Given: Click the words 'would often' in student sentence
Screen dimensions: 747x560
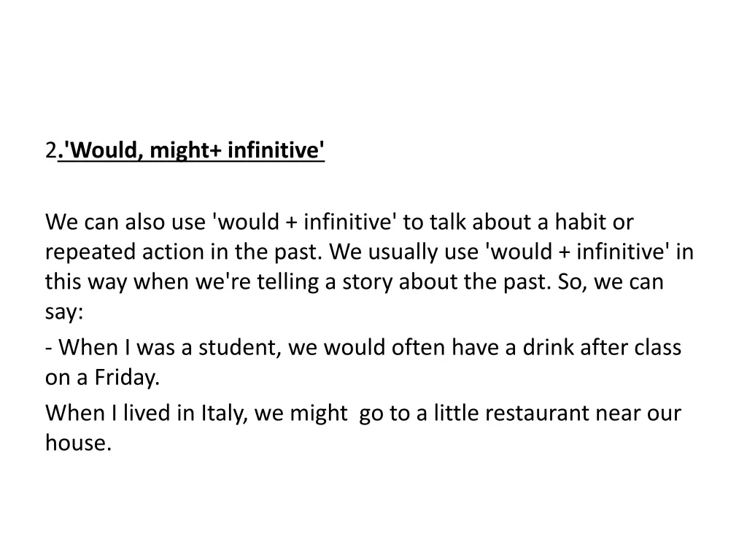Looking at the screenshot, I should [x=384, y=348].
